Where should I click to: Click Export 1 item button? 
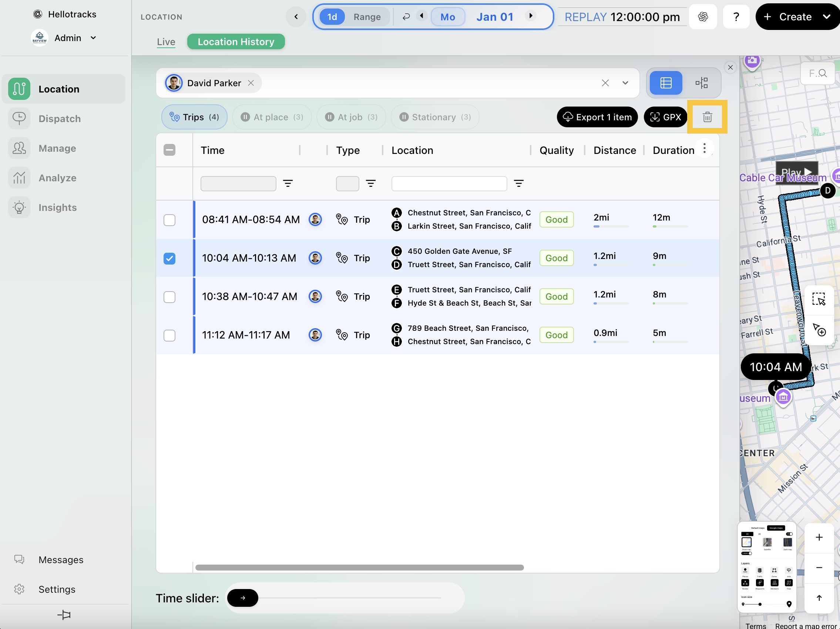597,117
